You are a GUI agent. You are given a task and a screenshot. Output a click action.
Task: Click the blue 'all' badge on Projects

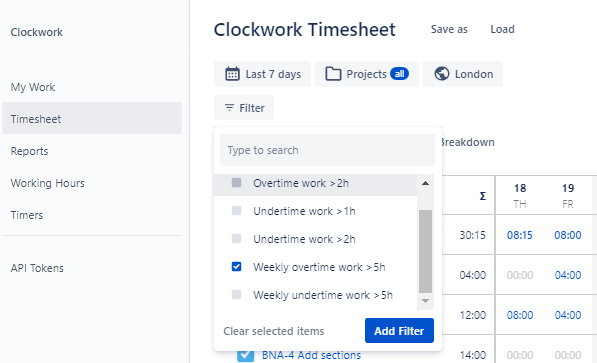point(399,74)
